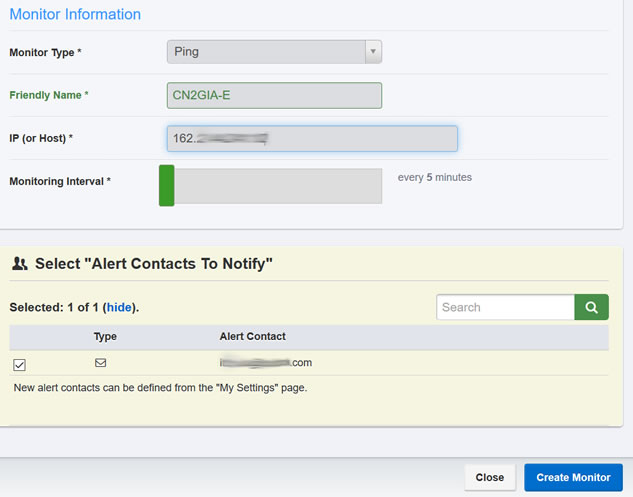Click the Friendly Name label
The width and height of the screenshot is (633, 497).
49,95
